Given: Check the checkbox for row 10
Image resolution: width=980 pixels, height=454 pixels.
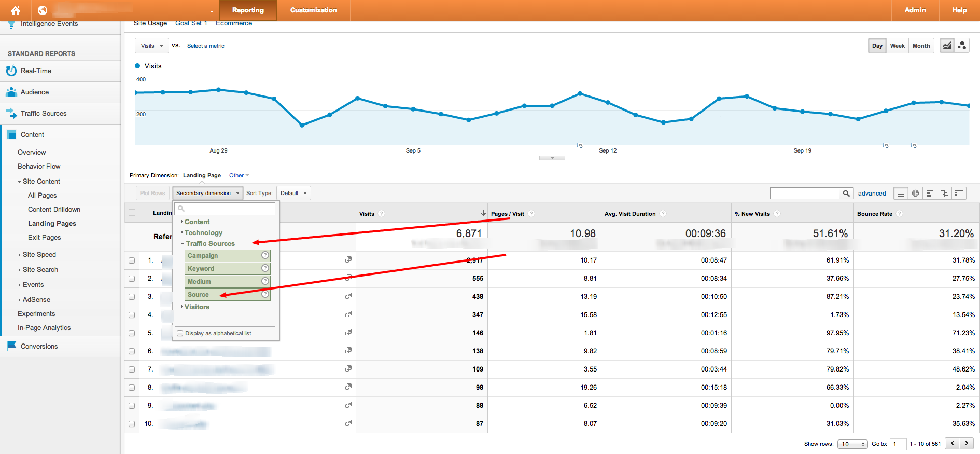Looking at the screenshot, I should pyautogui.click(x=132, y=424).
